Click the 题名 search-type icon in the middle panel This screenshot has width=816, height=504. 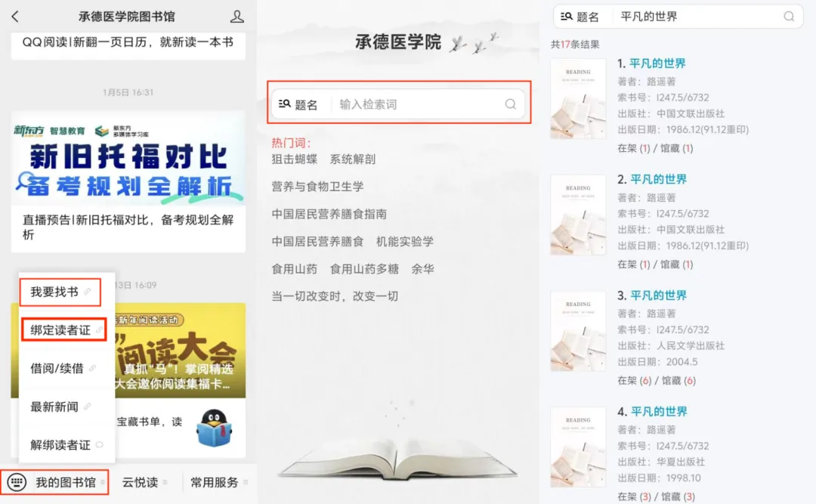click(285, 104)
